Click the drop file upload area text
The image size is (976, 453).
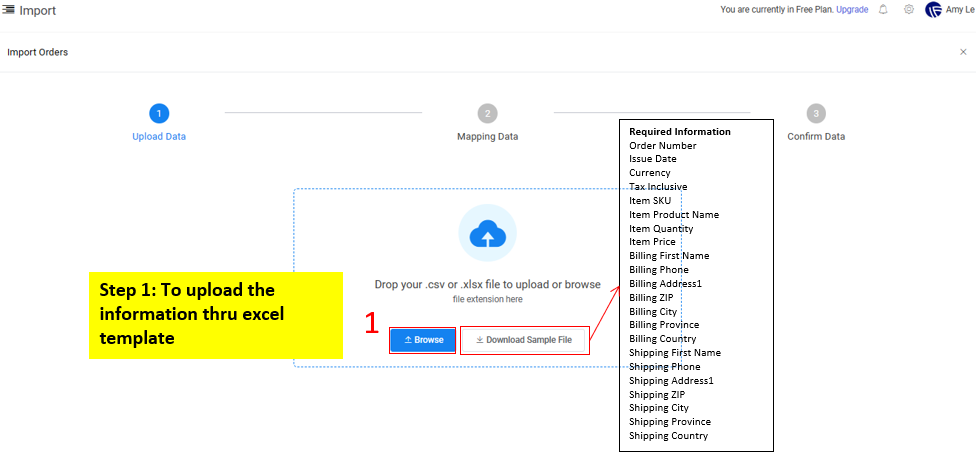coord(487,284)
